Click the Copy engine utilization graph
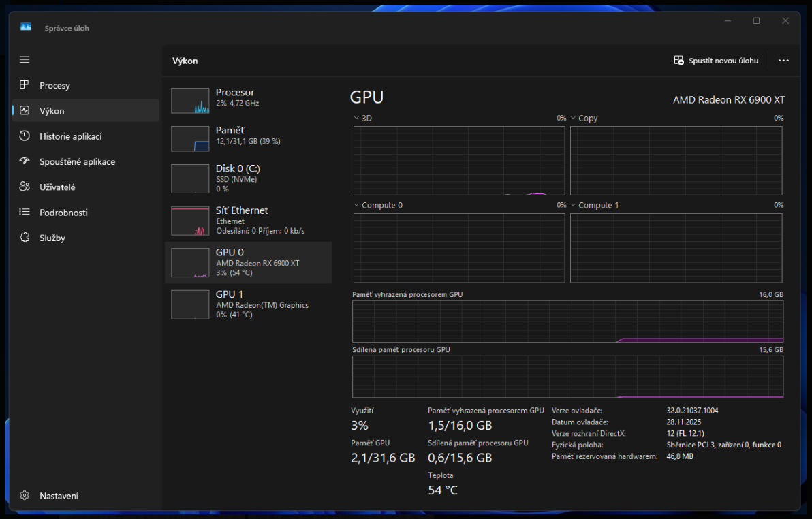Screen dimensions: 812x519 tap(676, 161)
